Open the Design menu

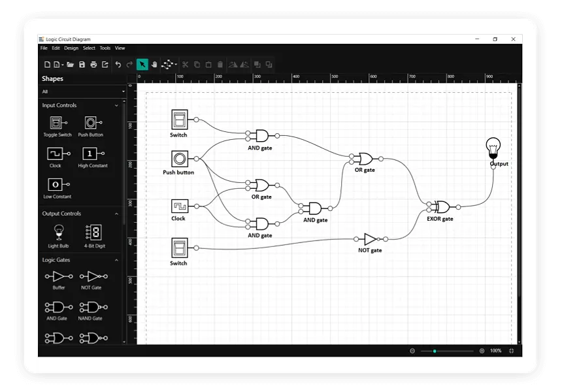(71, 48)
